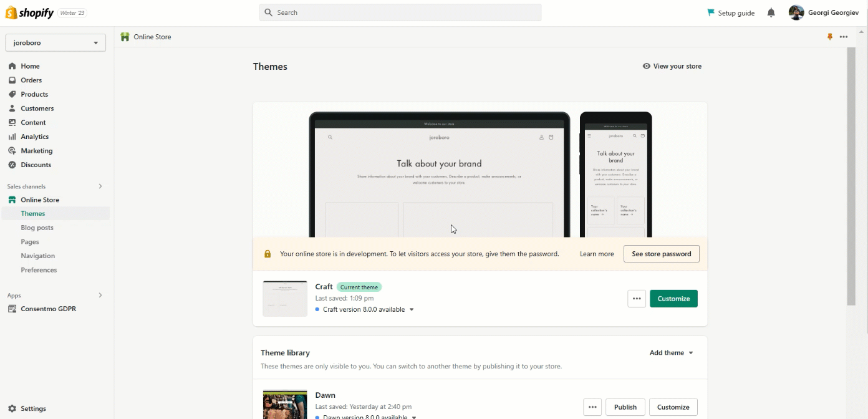Click the See store password button
Viewport: 868px width, 419px height.
point(661,254)
